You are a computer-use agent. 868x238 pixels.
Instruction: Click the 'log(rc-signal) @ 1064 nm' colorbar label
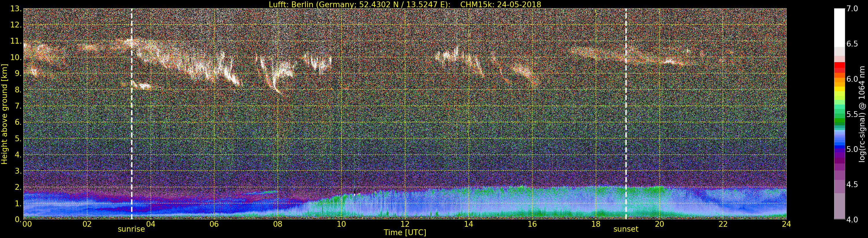tap(862, 114)
